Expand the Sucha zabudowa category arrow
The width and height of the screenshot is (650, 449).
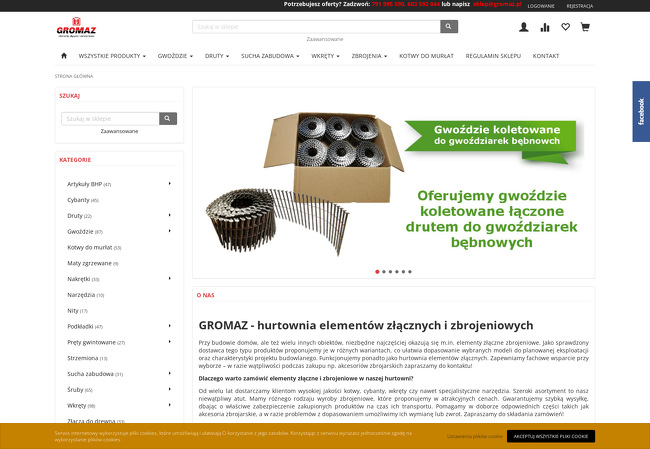170,373
